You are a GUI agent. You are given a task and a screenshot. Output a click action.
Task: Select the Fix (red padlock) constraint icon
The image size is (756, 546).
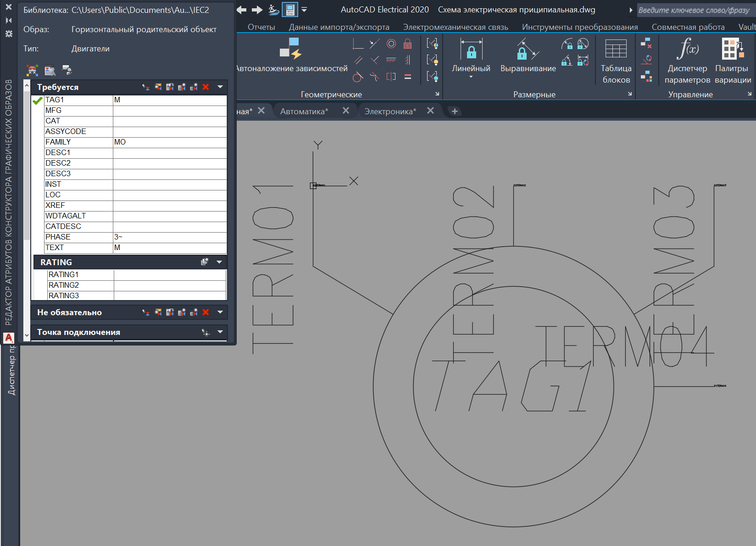408,44
